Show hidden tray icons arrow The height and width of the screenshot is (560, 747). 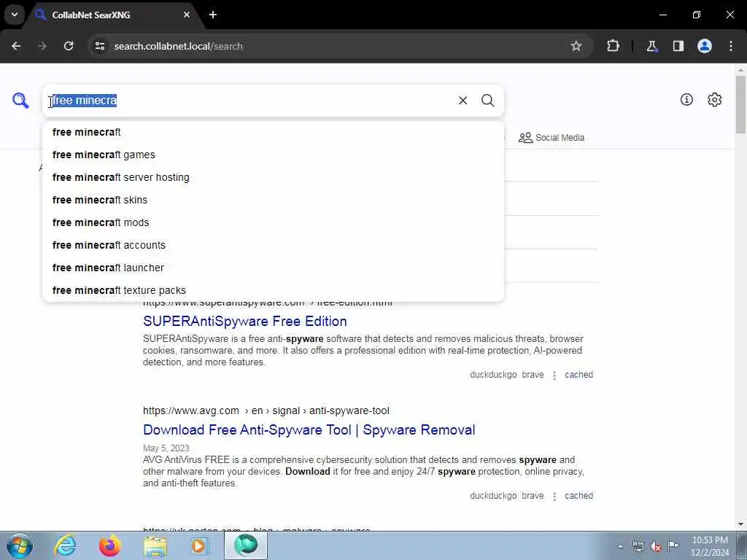(620, 546)
